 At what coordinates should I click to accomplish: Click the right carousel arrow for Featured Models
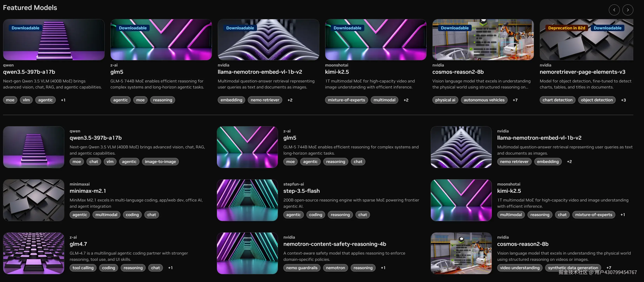(628, 10)
